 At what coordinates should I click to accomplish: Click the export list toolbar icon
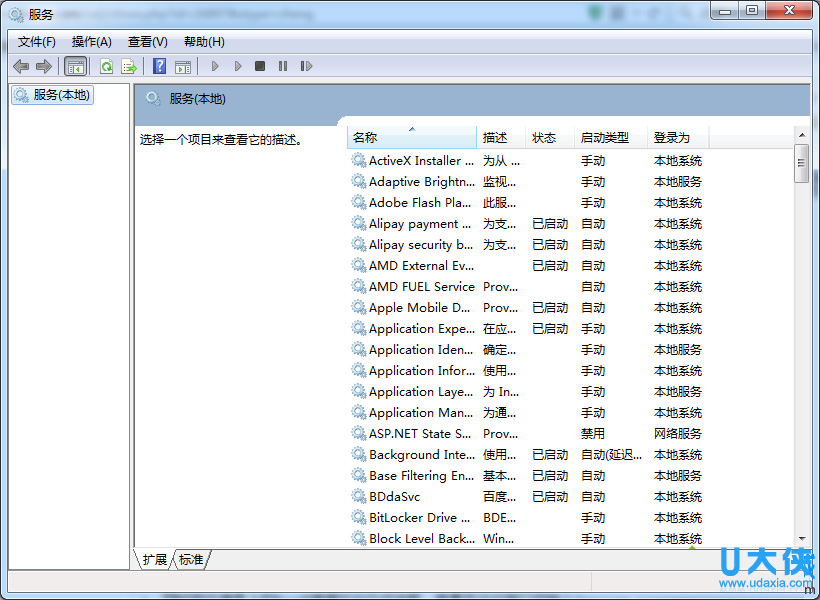(129, 66)
